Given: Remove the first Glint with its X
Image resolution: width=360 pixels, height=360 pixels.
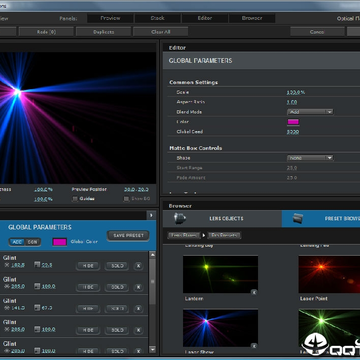Looking at the screenshot, I should pyautogui.click(x=138, y=266).
